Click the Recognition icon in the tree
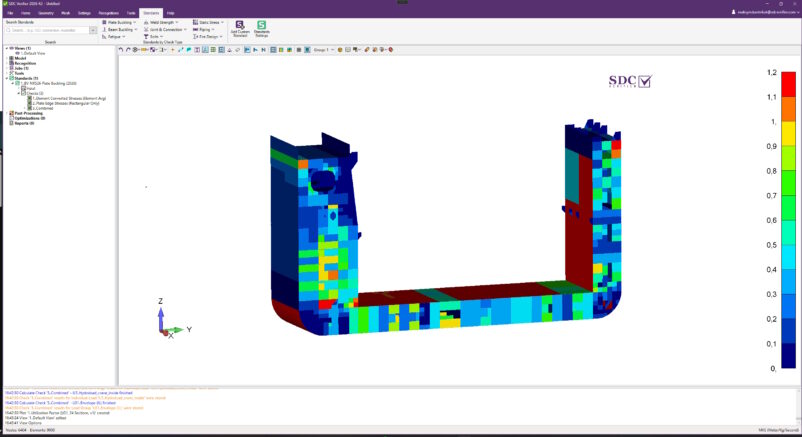The image size is (802, 437). click(x=11, y=63)
